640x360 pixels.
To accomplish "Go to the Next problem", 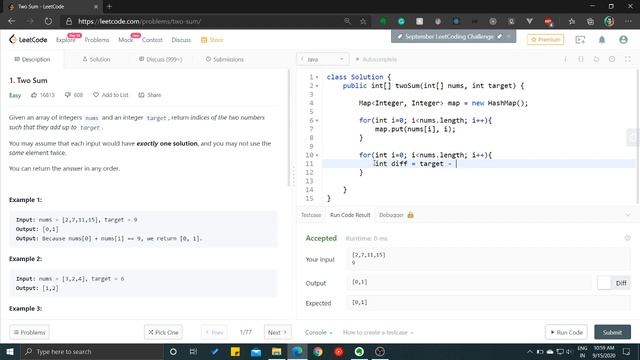I will (x=278, y=332).
